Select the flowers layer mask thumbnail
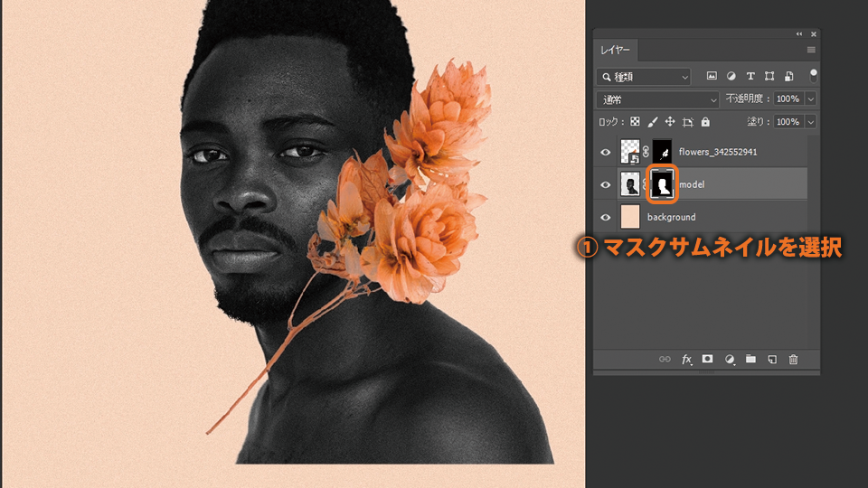This screenshot has width=868, height=488. point(663,152)
